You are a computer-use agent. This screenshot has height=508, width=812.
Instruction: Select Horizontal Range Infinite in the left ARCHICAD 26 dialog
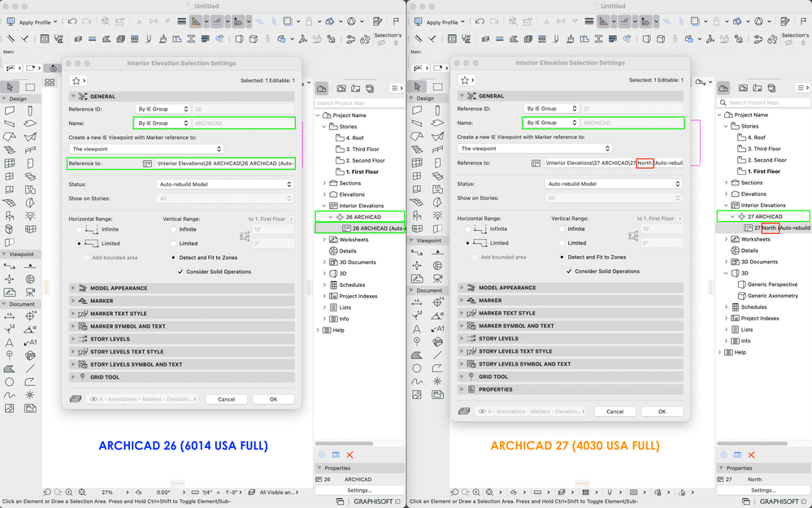click(79, 229)
